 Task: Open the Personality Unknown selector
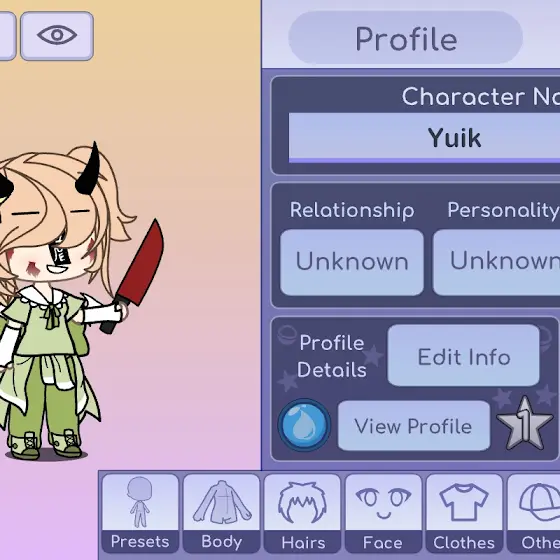pyautogui.click(x=496, y=262)
